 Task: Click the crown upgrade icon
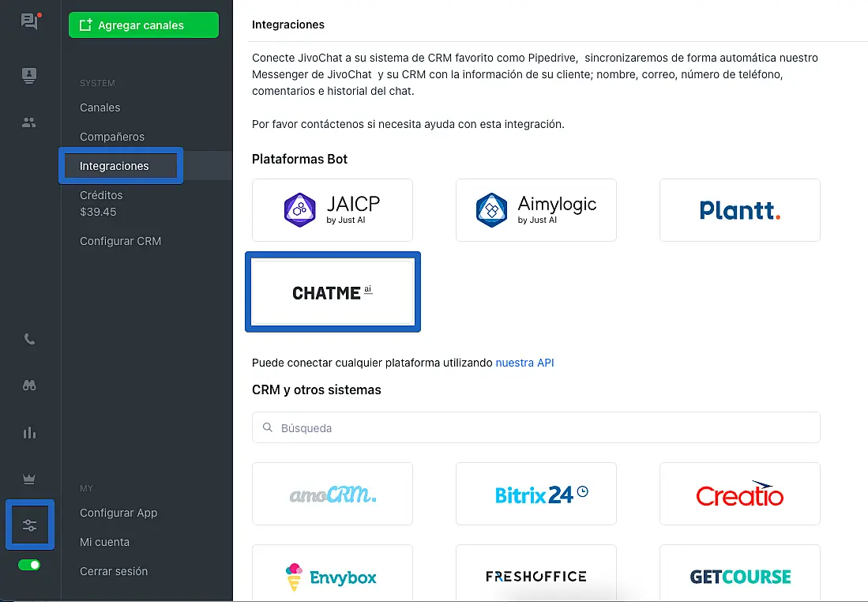point(29,479)
